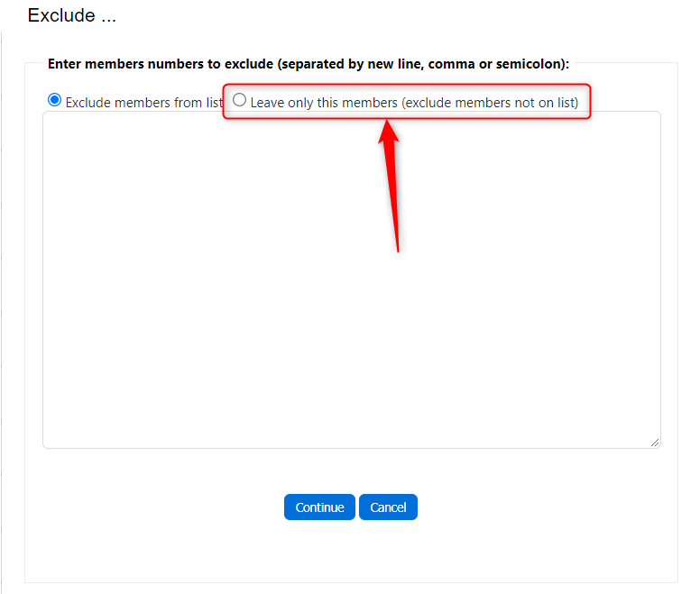Choose the exclude-from-list option circle

tap(54, 100)
